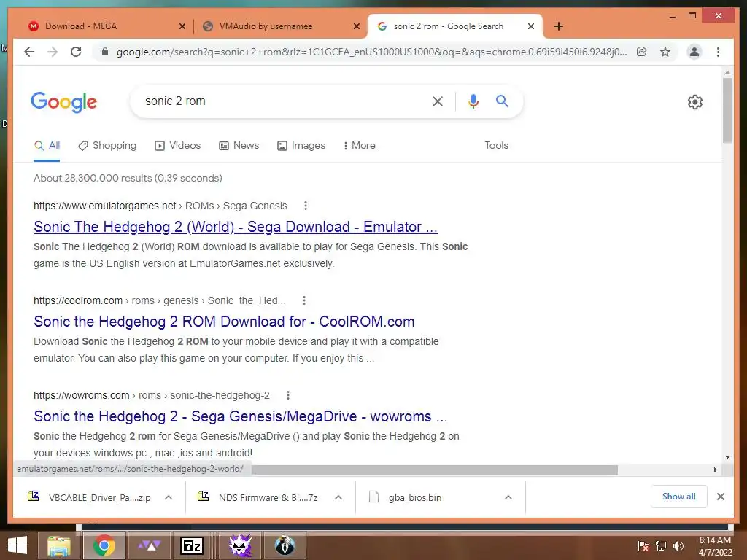Expand the More search filters
This screenshot has height=560, width=747.
tap(359, 145)
